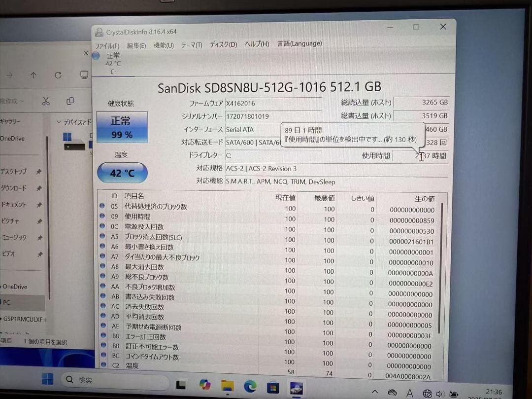Open the 言語(Language) menu
This screenshot has height=399, width=532.
299,43
